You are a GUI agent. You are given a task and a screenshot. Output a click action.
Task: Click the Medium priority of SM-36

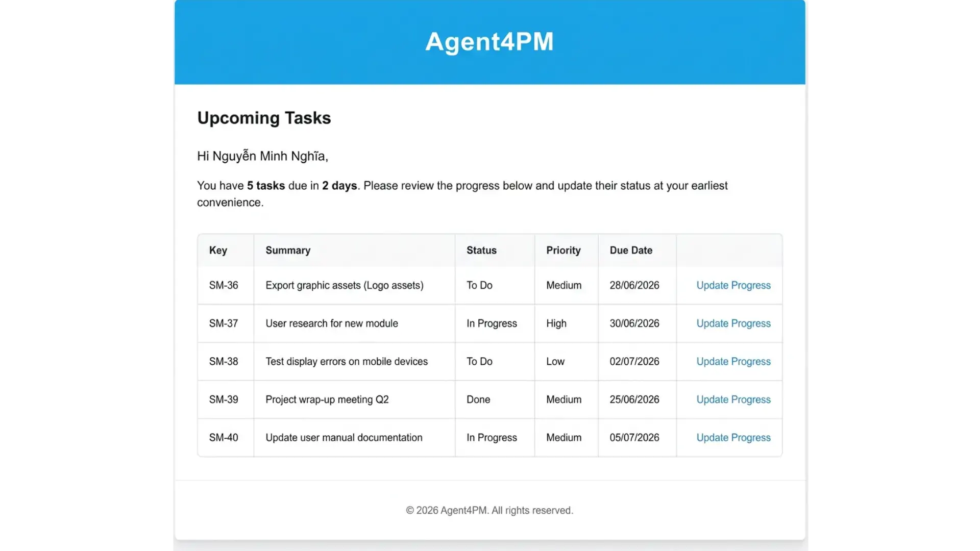[564, 285]
